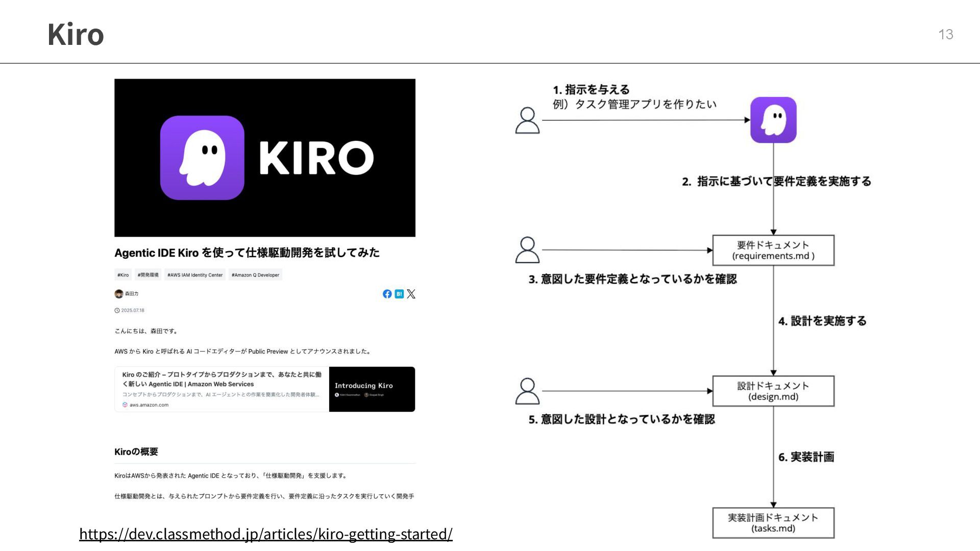Click the Facebook share icon
980x551 pixels.
(x=387, y=294)
